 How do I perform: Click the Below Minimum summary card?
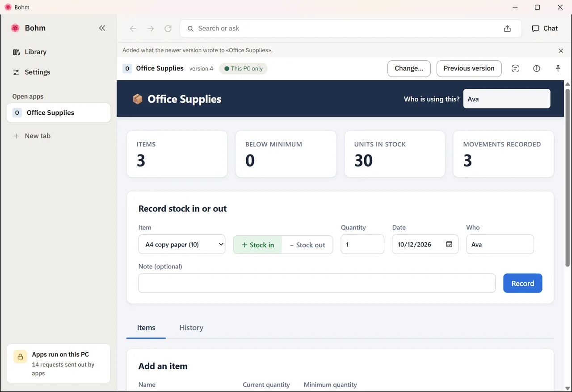coord(286,154)
